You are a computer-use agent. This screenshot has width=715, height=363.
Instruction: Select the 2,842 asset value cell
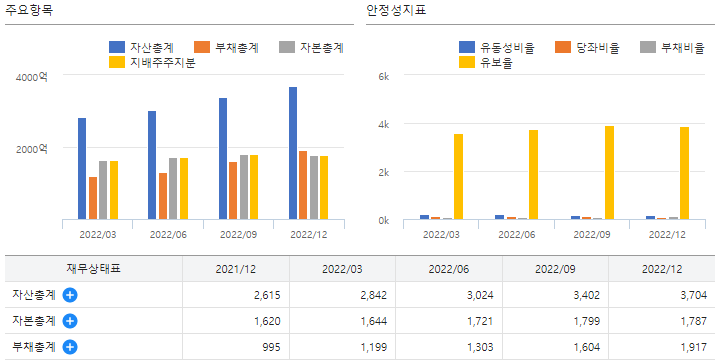342,295
